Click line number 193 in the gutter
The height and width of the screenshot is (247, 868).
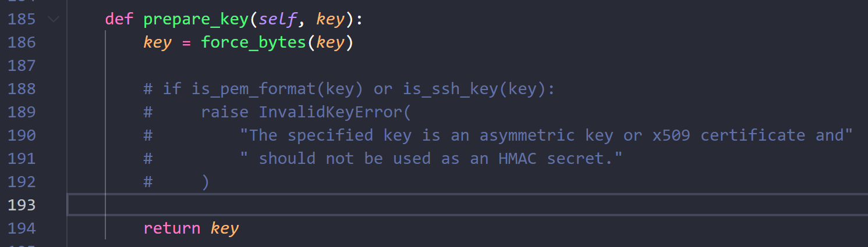tap(22, 205)
